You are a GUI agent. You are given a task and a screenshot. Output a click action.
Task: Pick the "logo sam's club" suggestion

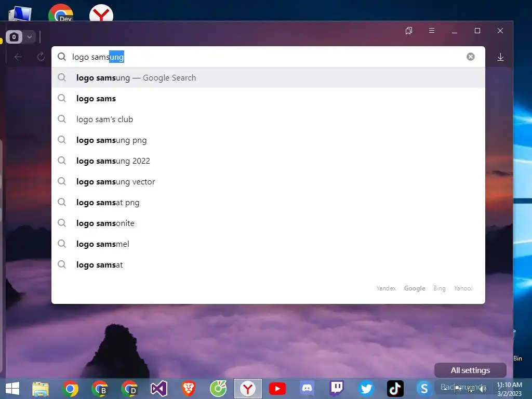pos(268,119)
